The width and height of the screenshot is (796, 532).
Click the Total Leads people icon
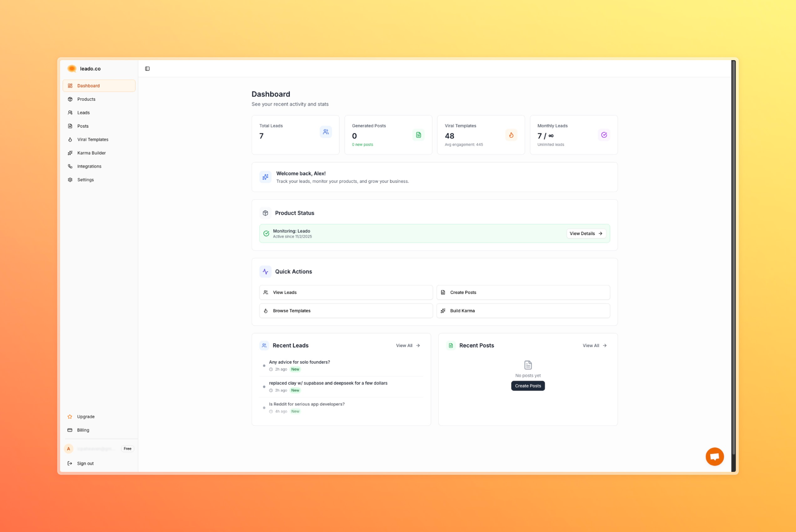point(326,132)
